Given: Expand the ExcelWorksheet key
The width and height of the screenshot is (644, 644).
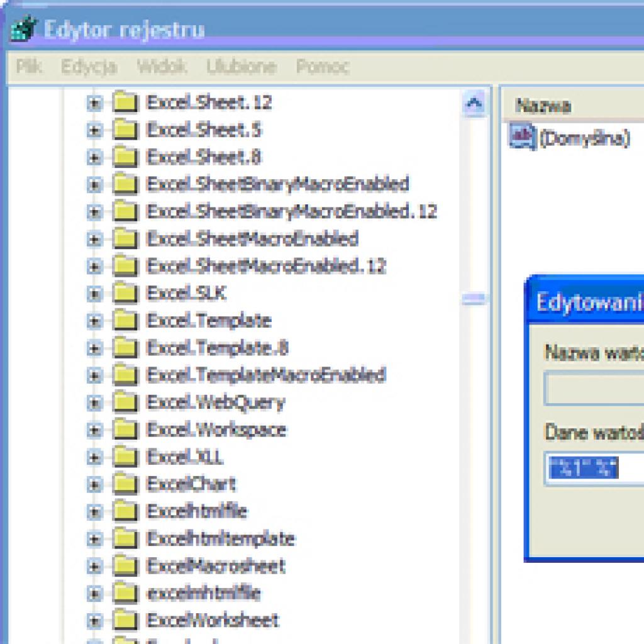Looking at the screenshot, I should 94,621.
